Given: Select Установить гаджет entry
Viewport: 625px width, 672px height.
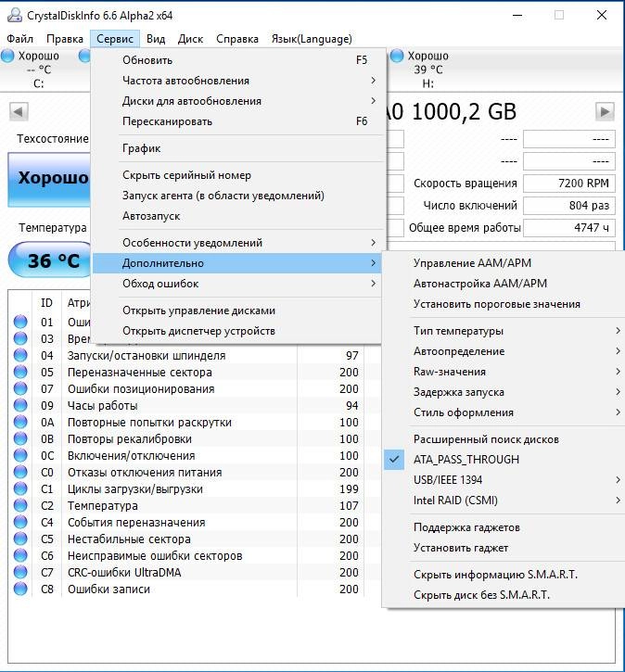Looking at the screenshot, I should [504, 548].
